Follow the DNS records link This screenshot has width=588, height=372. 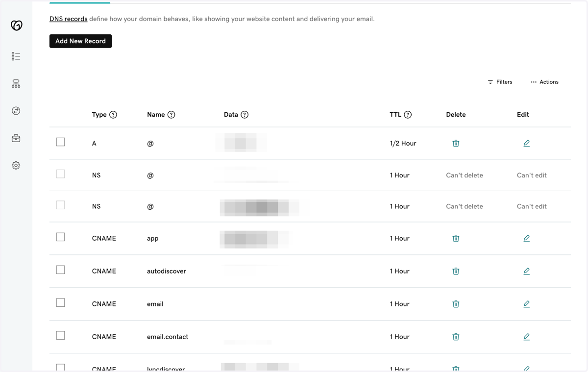click(x=68, y=19)
